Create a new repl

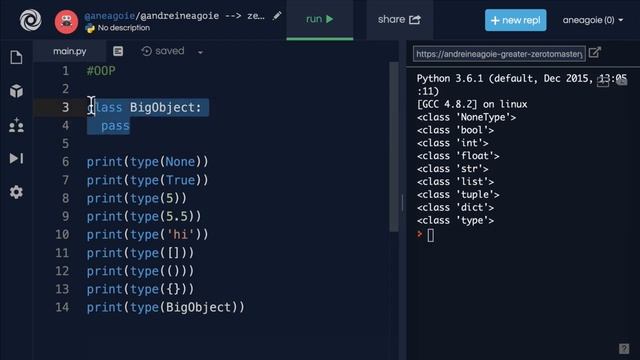(516, 20)
